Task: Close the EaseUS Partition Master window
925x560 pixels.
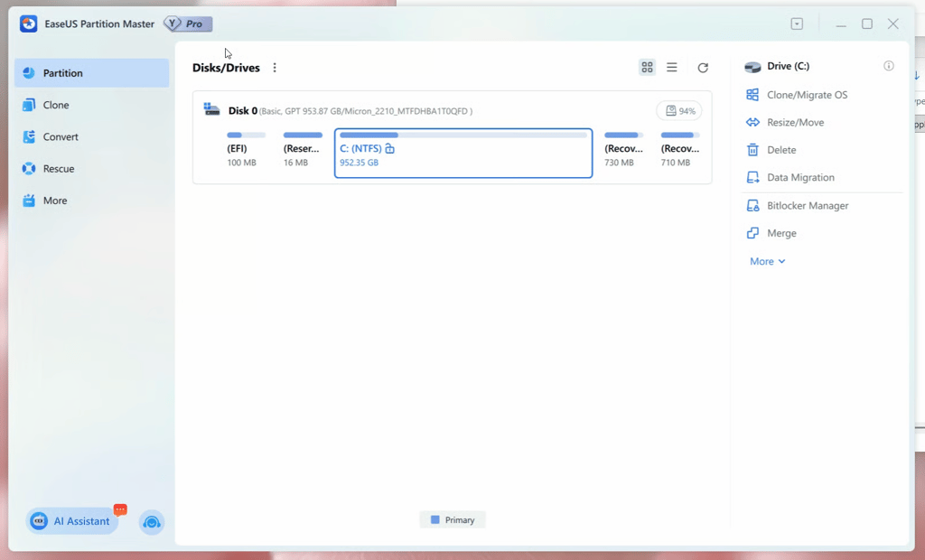Action: (x=893, y=24)
